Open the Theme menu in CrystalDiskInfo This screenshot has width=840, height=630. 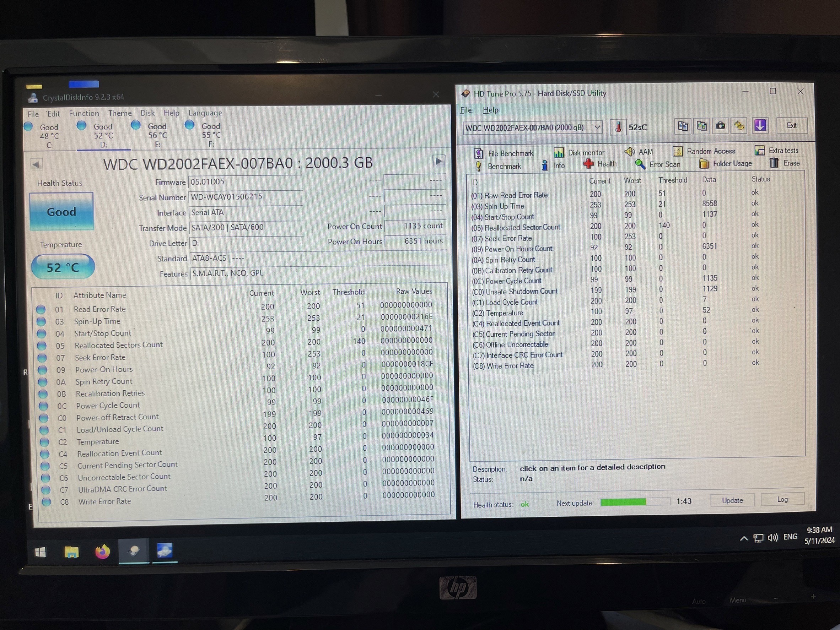(120, 113)
